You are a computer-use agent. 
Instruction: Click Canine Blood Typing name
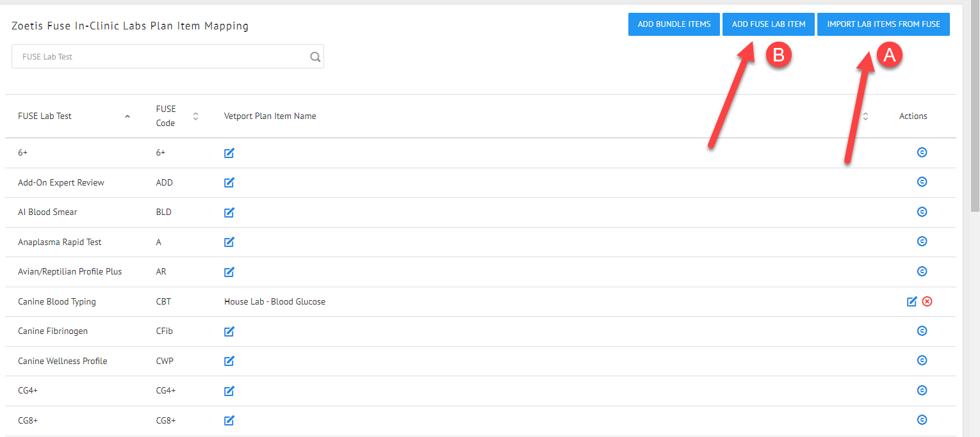click(x=57, y=301)
